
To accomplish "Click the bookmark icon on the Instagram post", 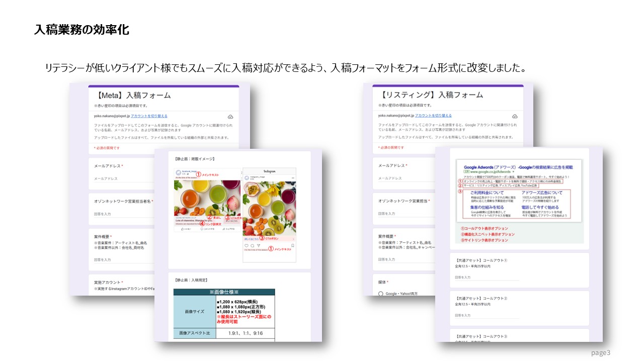I will coord(293,245).
